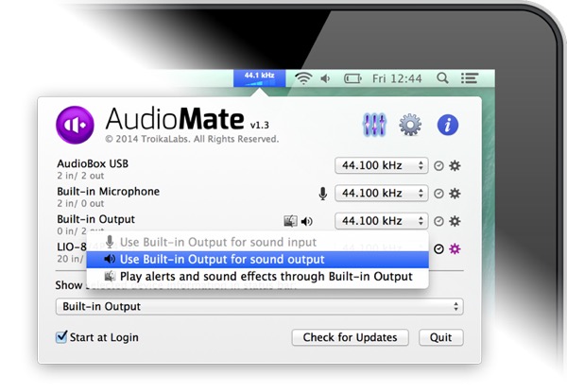The height and width of the screenshot is (392, 567).
Task: Open gear settings for Built-in Output
Action: click(455, 221)
